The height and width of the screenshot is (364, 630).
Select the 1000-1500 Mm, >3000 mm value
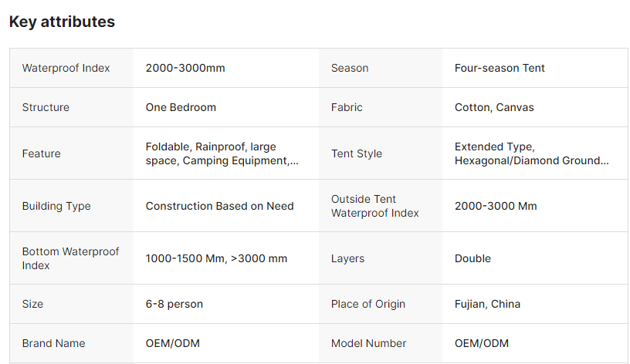point(216,258)
